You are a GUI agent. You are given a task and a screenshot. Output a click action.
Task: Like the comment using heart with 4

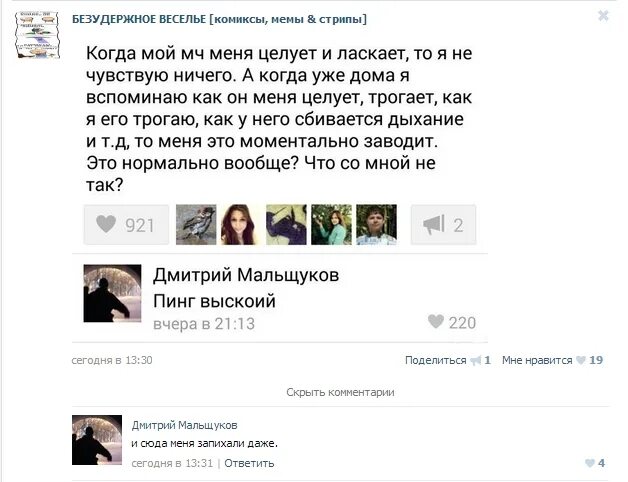[x=594, y=463]
